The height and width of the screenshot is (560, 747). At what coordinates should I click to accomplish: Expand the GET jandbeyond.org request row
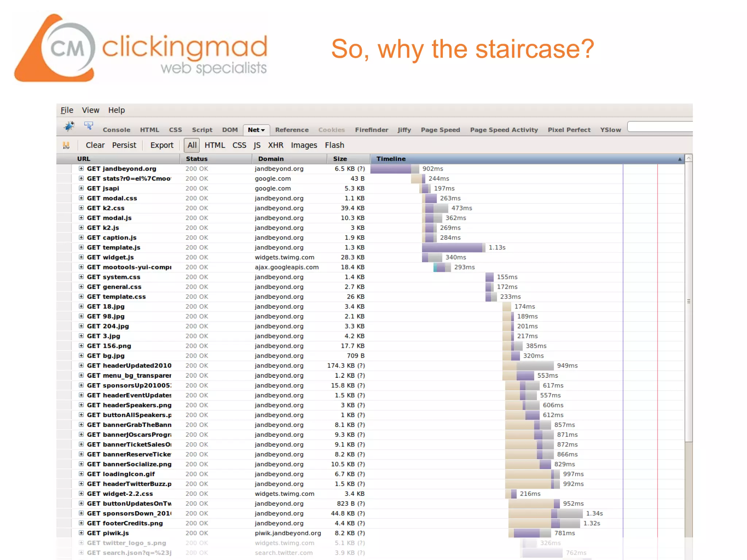click(x=81, y=168)
